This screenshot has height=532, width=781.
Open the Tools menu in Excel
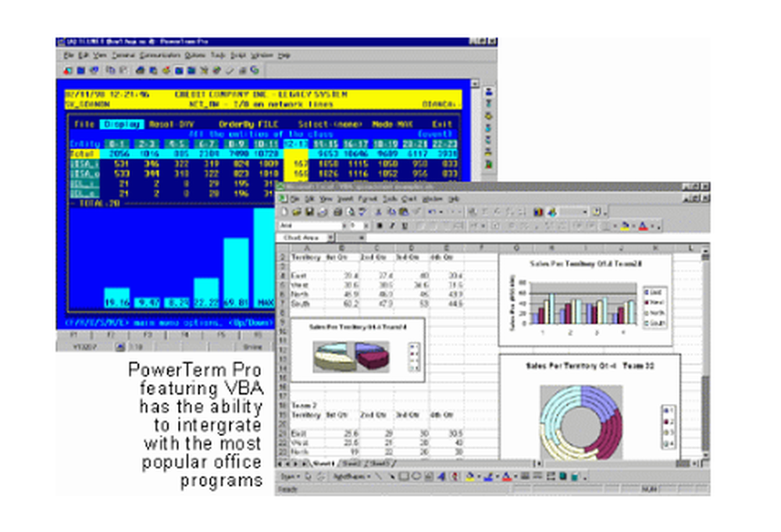tap(390, 198)
